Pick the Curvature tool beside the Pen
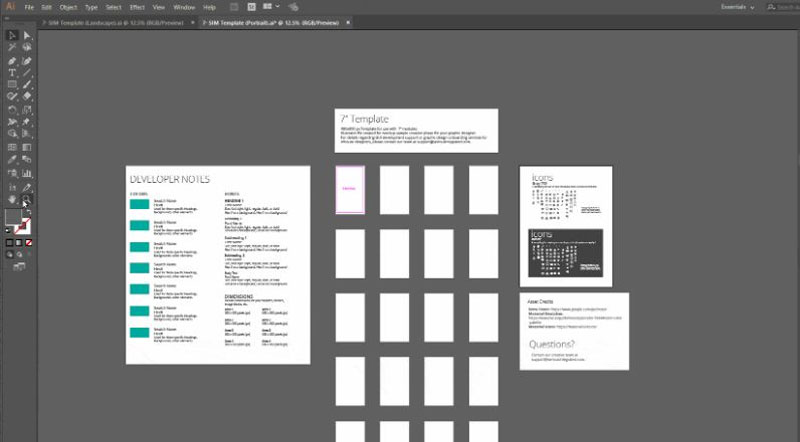 point(27,61)
